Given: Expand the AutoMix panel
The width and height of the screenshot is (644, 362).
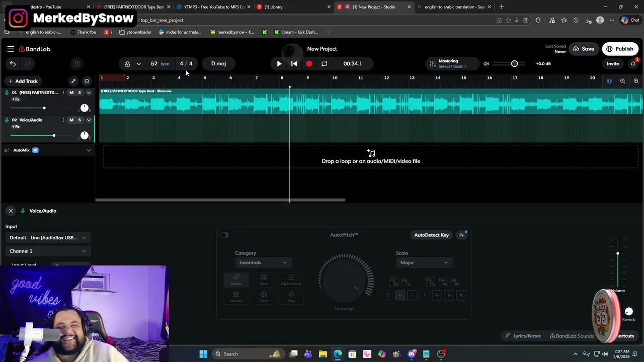Looking at the screenshot, I should (x=89, y=150).
